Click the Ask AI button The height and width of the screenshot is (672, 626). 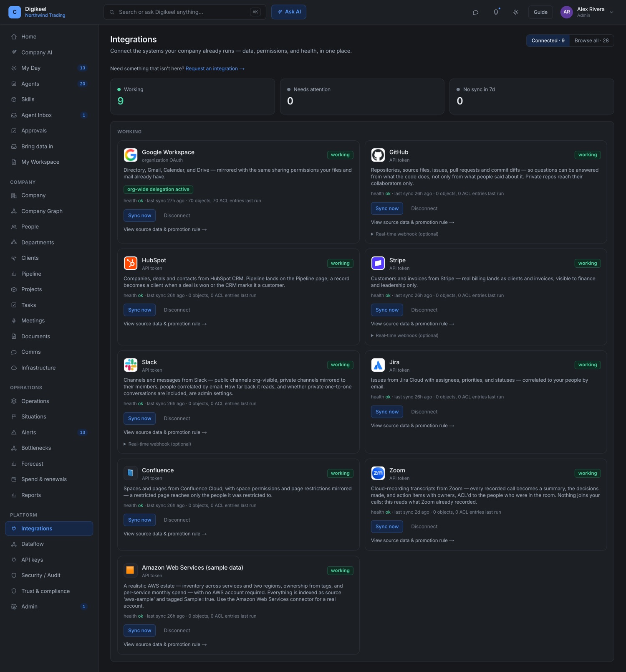point(289,12)
